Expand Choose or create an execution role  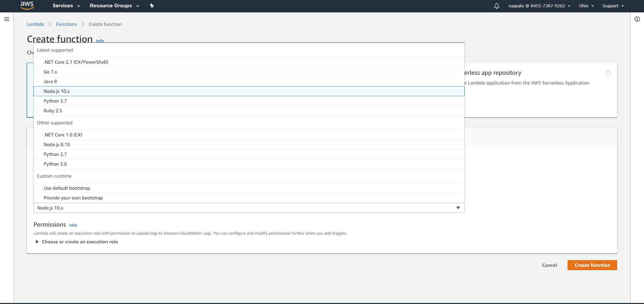tap(80, 242)
